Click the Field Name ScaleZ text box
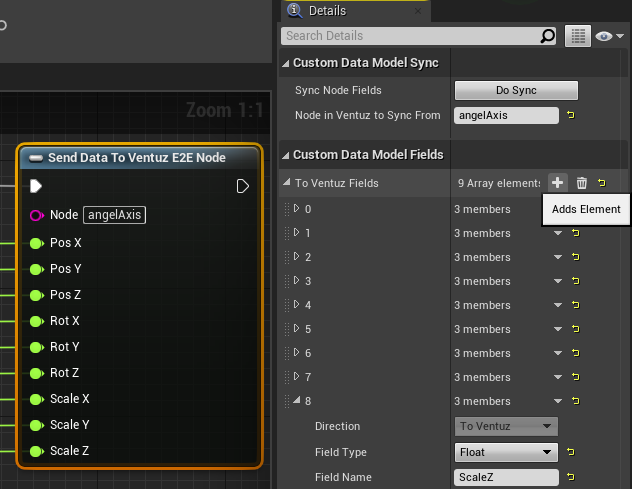 pos(505,477)
